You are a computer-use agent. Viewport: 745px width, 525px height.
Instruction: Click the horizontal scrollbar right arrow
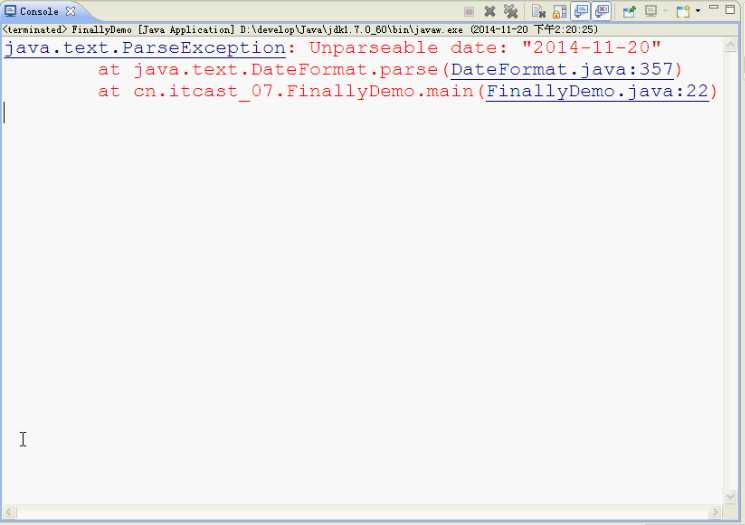click(x=715, y=512)
